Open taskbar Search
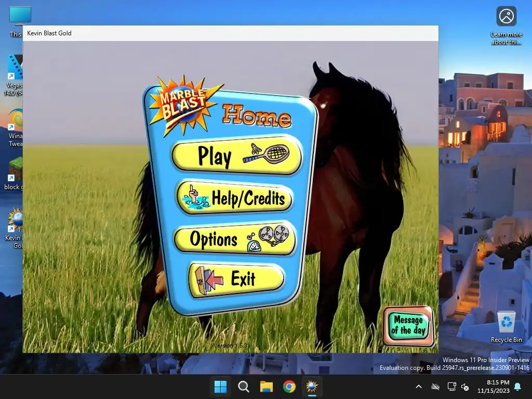This screenshot has width=532, height=399. coord(243,387)
